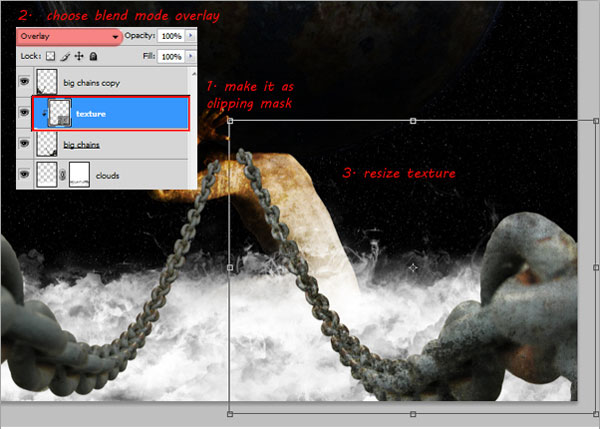Click the Opacity percentage input field
600x429 pixels.
(x=171, y=36)
